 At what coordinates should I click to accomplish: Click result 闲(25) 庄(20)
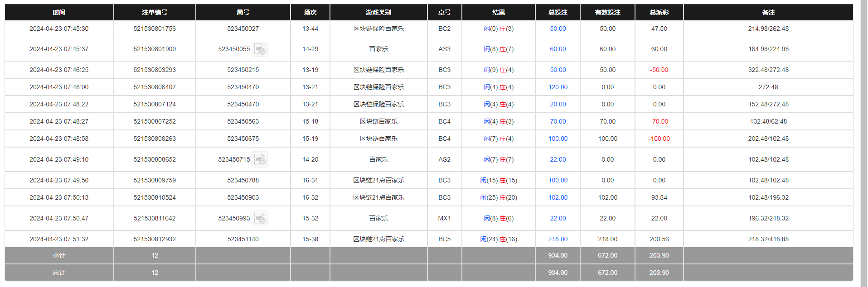pos(499,197)
